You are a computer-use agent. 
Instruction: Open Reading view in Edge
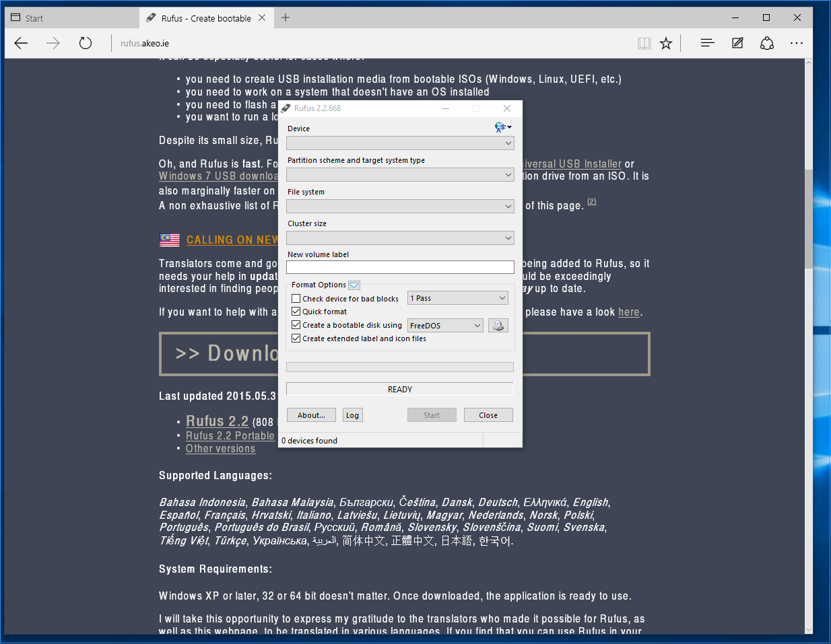tap(644, 43)
